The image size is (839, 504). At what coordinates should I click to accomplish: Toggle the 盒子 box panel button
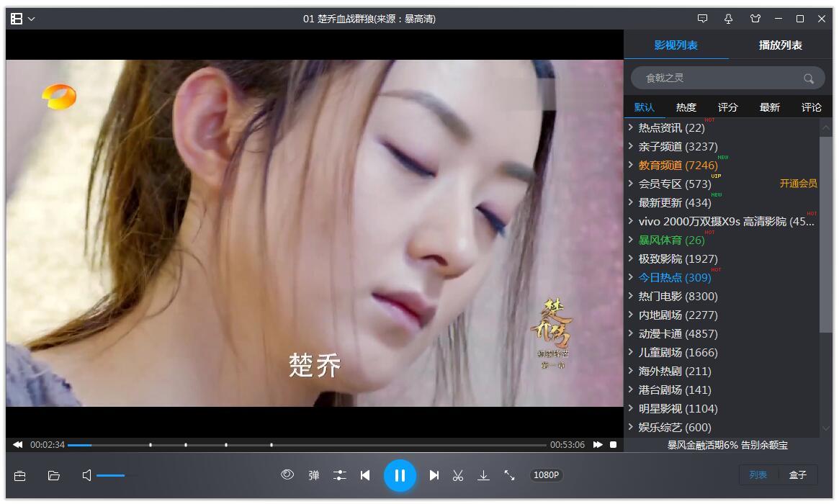pos(798,475)
